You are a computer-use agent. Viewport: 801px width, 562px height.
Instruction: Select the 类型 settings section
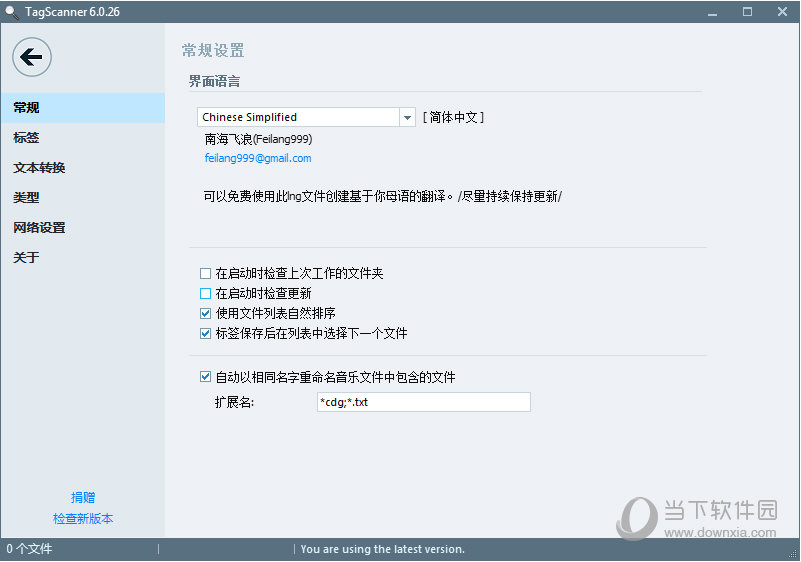(x=83, y=197)
